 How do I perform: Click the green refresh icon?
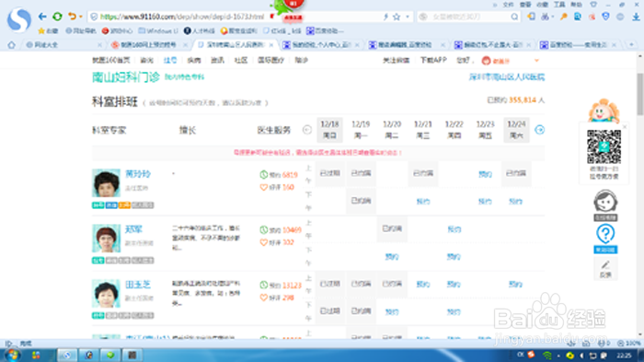(57, 17)
